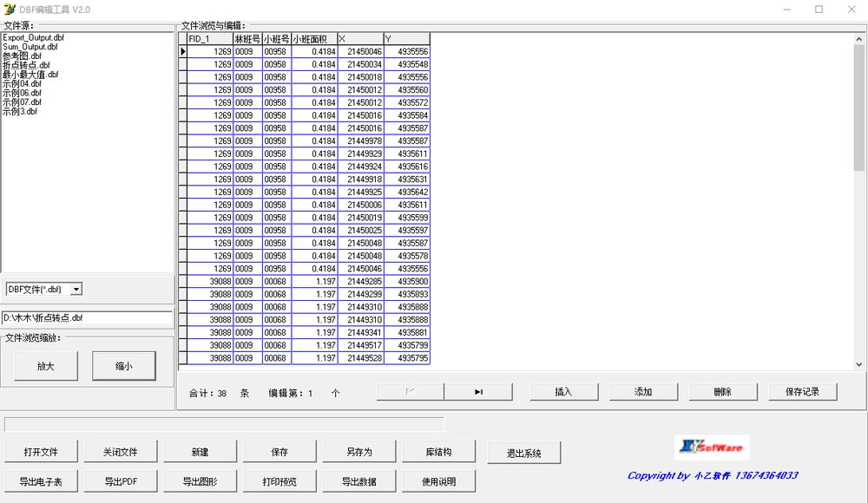Screen dimensions: 868x503
Task: Click Y cell value 4935631
Action: tap(407, 180)
